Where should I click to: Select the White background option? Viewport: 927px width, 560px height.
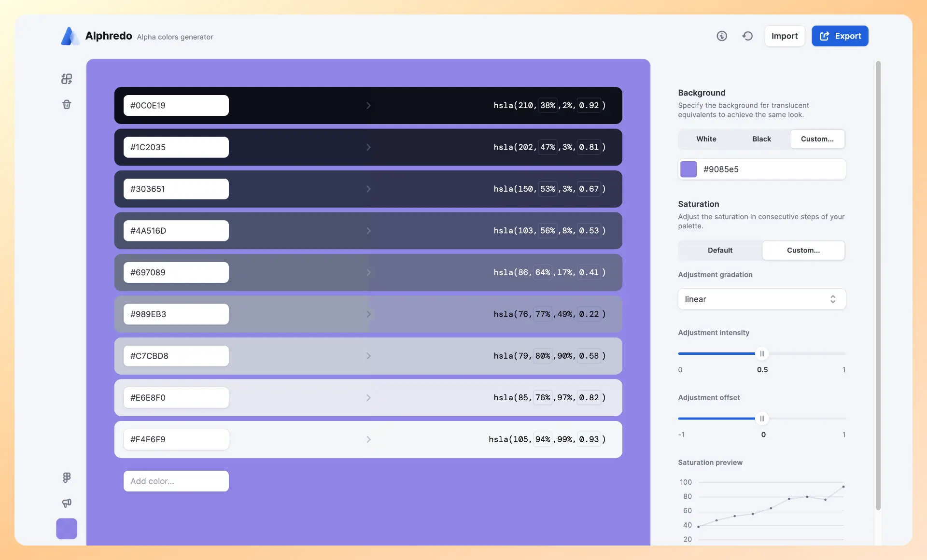(706, 139)
